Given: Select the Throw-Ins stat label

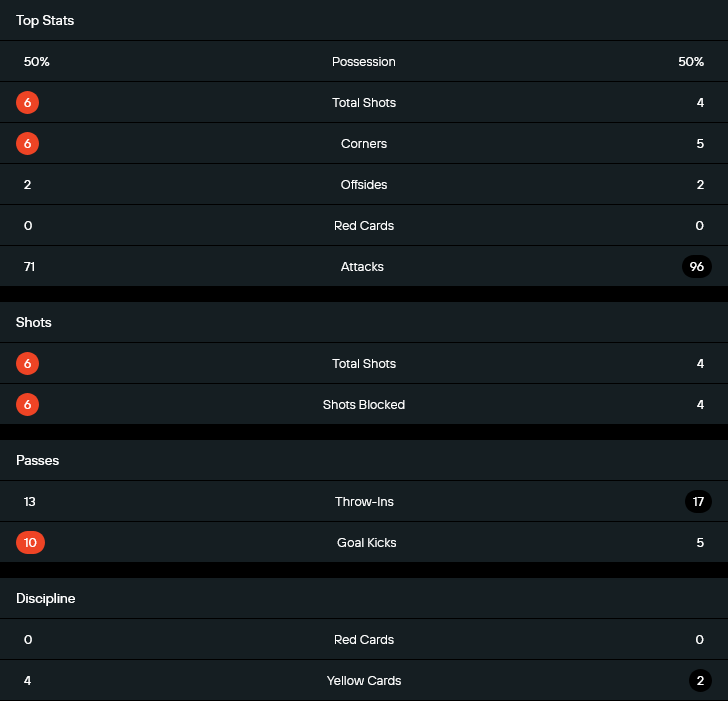Looking at the screenshot, I should 364,502.
